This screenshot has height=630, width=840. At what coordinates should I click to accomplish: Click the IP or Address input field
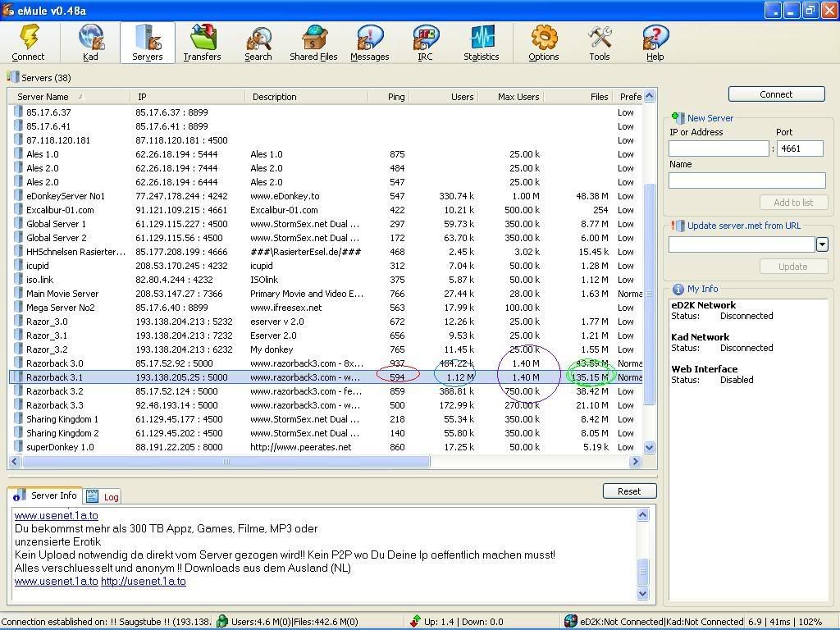click(719, 148)
